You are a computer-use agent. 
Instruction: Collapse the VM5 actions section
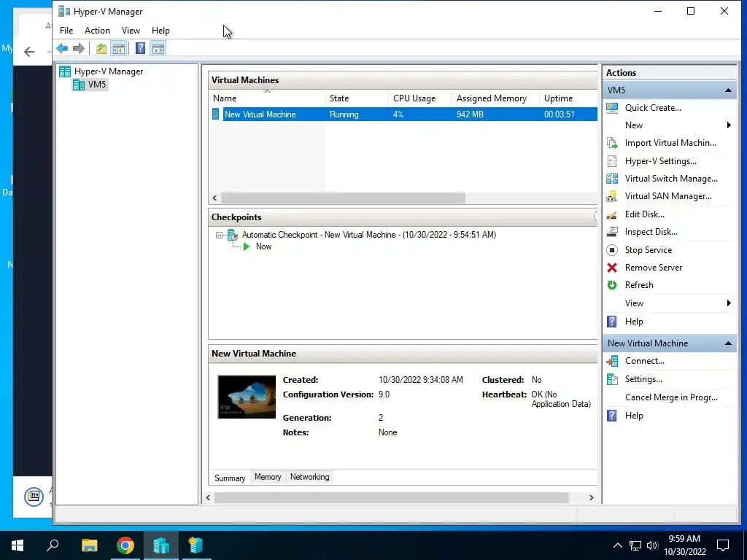coord(728,90)
